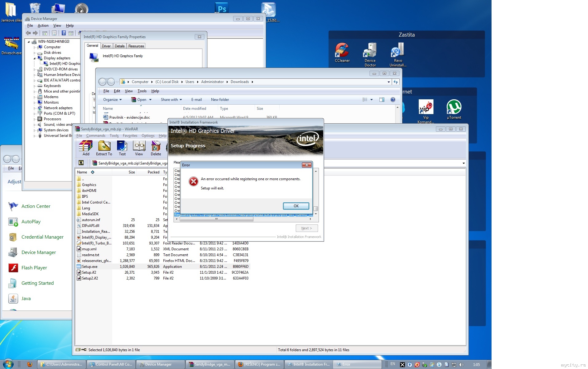Expand the Network adapters tree node

pyautogui.click(x=34, y=108)
